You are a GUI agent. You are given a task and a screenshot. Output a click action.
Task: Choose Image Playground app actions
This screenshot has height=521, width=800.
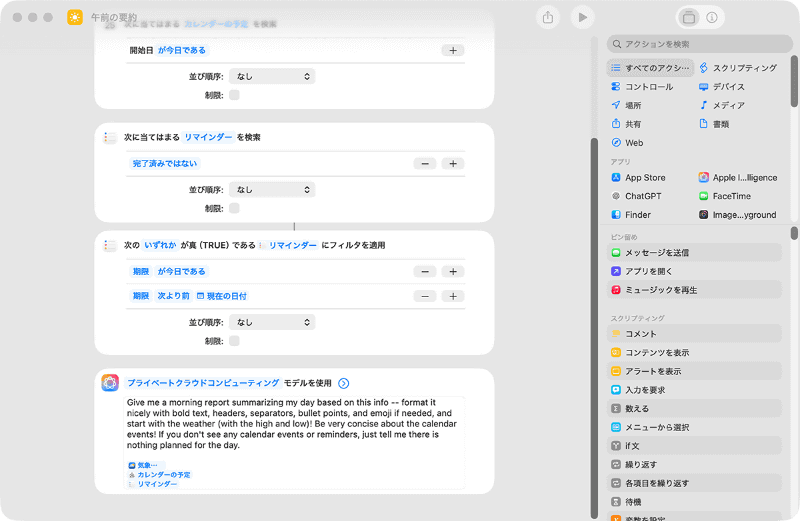[738, 215]
